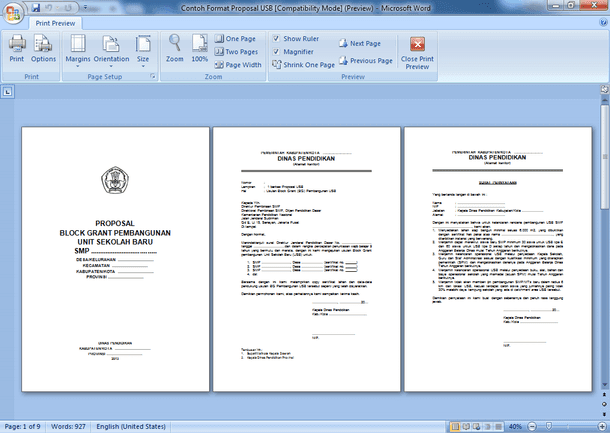Click the DINAS PENDIDIKAN heading on page two

306,158
